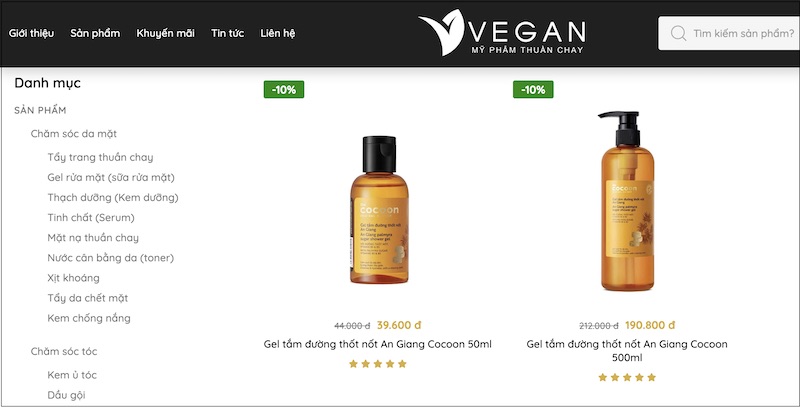The height and width of the screenshot is (407, 800).
Task: Select Tẩy trang thuần chay category
Action: [x=101, y=157]
